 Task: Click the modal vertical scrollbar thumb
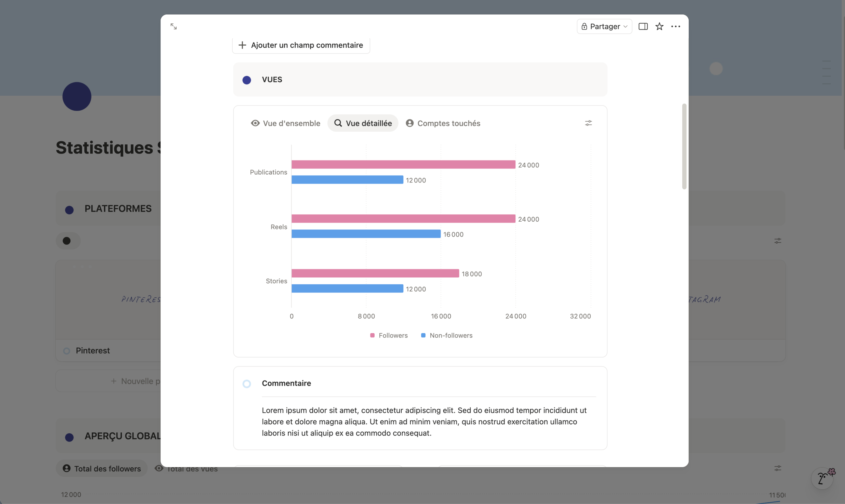coord(684,146)
